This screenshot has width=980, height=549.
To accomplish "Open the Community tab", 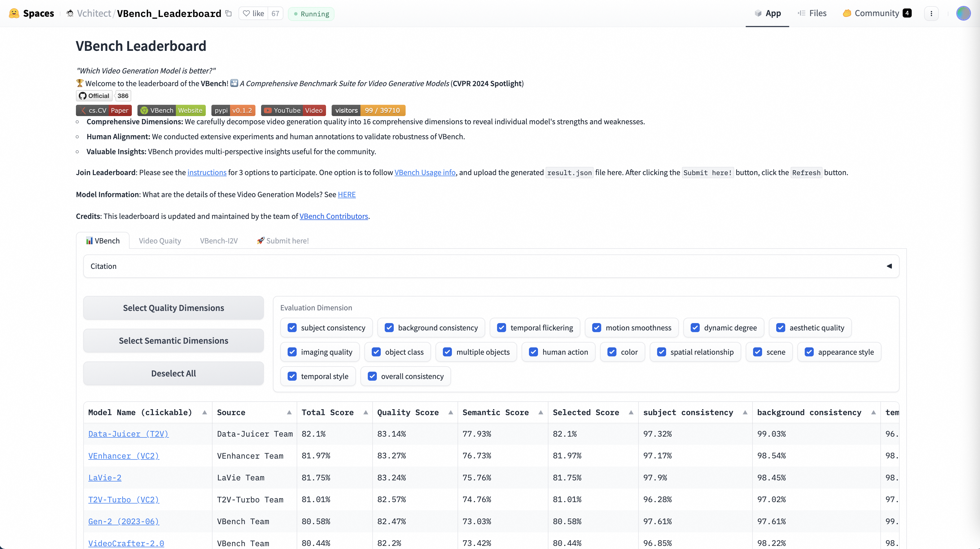I will pyautogui.click(x=876, y=13).
